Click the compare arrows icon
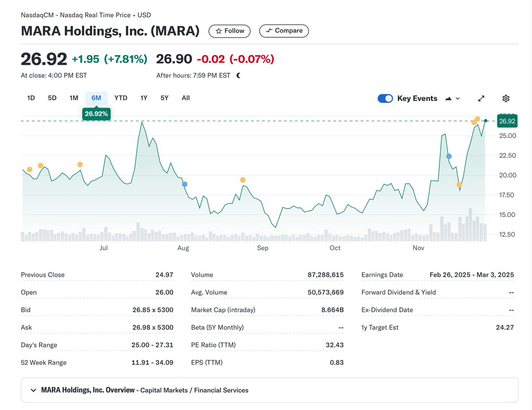This screenshot has height=410, width=532. point(270,31)
